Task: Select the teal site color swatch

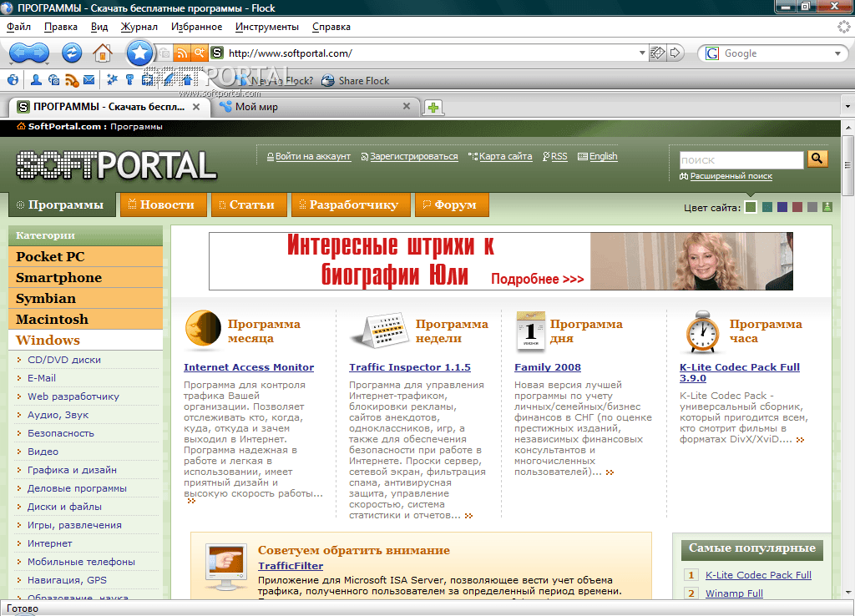Action: [x=766, y=207]
